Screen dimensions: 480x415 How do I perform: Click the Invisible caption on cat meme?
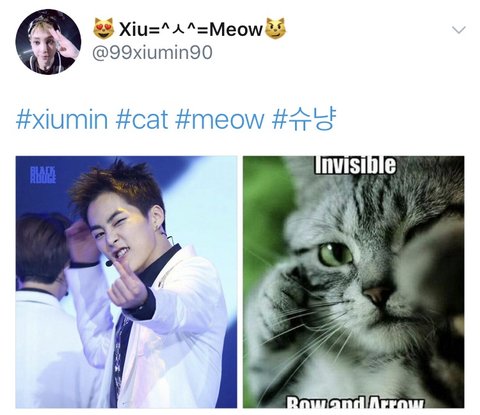pos(355,165)
